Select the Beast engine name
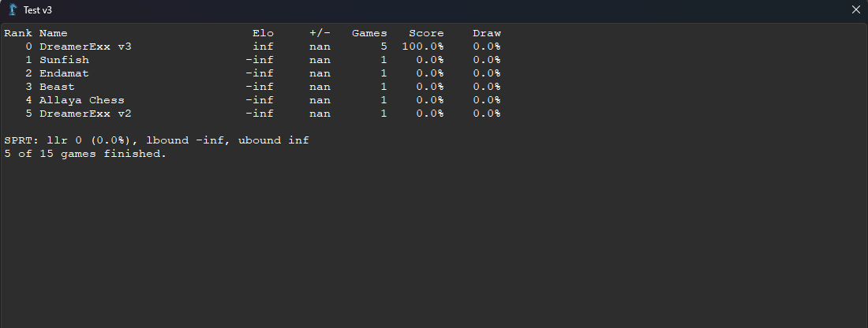Screen dimensions: 868x328 tap(57, 87)
